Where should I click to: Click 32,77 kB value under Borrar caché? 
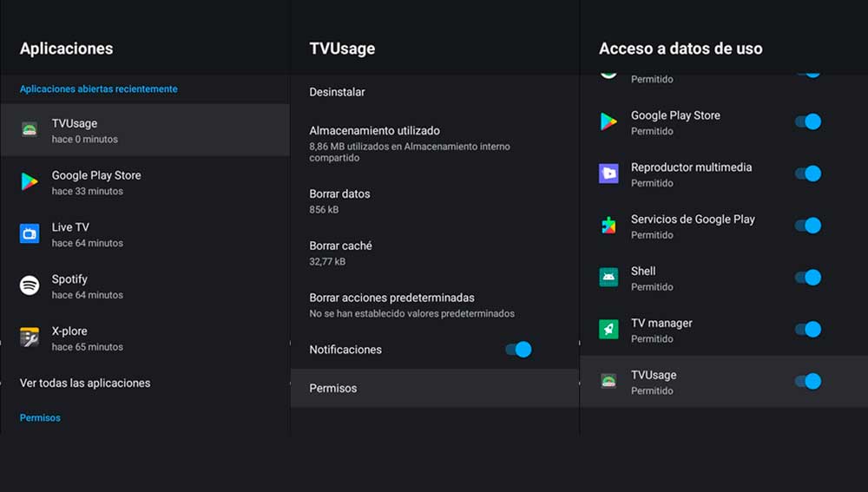point(327,262)
